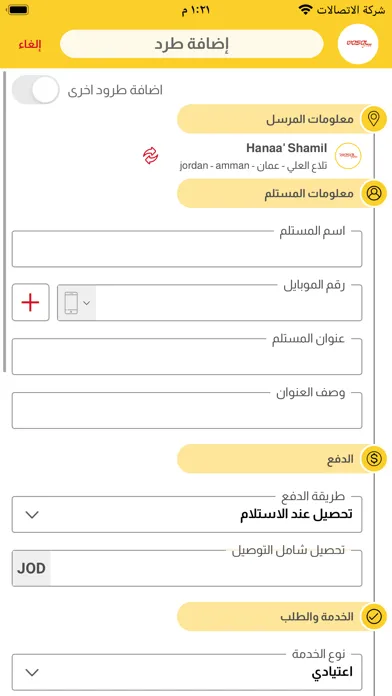This screenshot has width=392, height=696.
Task: Tap the dollar icon beside الدفع
Action: [x=374, y=459]
